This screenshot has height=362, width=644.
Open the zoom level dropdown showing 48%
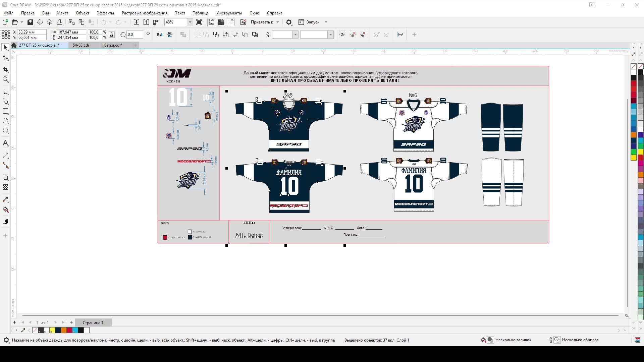coord(190,22)
